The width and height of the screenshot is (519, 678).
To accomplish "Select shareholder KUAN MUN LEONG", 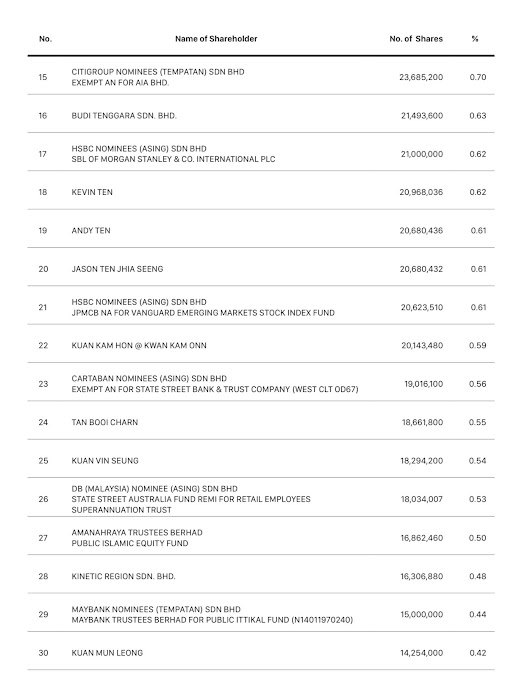I will (107, 653).
